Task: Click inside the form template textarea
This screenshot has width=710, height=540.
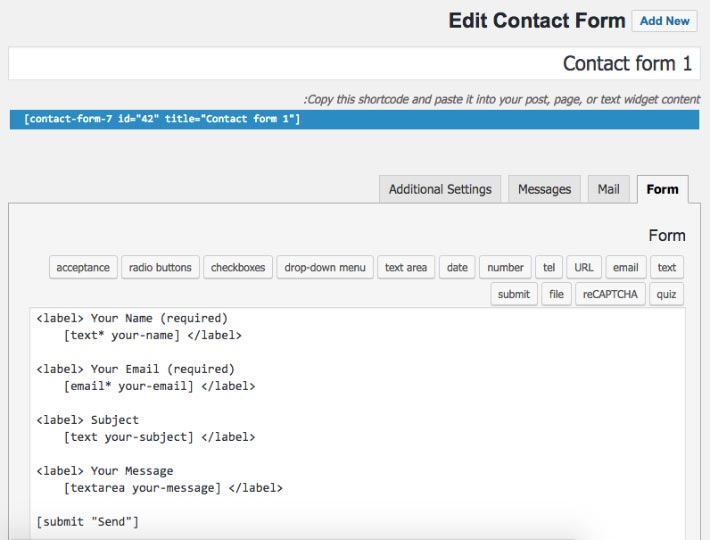Action: pos(358,423)
